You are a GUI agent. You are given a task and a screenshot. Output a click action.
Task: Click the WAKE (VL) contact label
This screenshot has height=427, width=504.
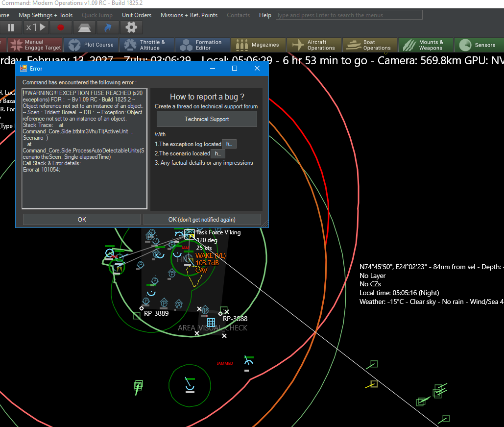(211, 255)
